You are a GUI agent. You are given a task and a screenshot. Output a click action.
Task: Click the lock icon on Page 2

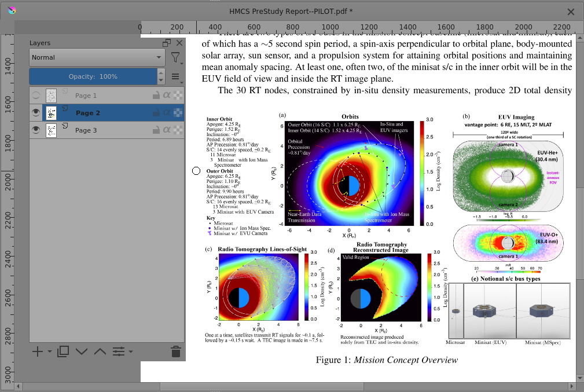pos(156,113)
